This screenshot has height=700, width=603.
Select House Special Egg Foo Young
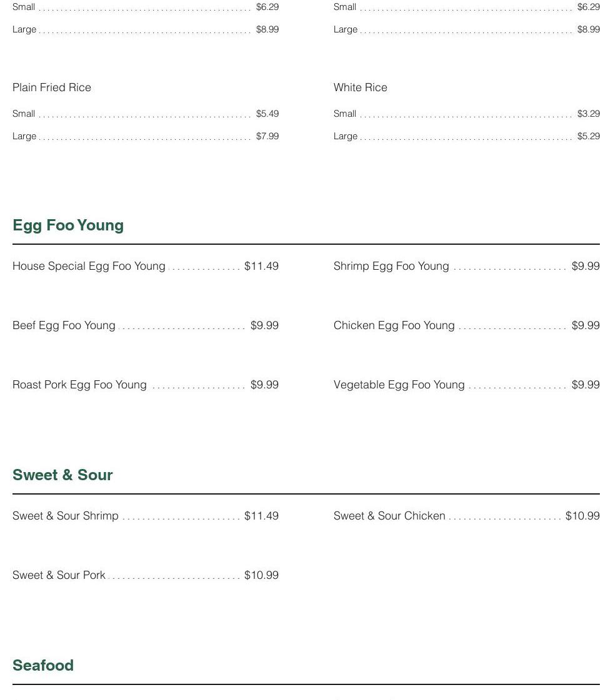coord(89,266)
